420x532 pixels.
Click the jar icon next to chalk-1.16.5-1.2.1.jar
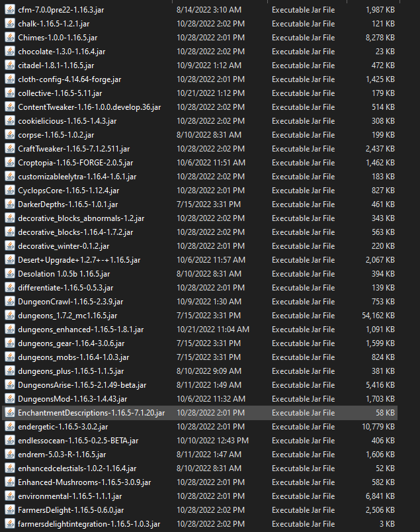[10, 24]
